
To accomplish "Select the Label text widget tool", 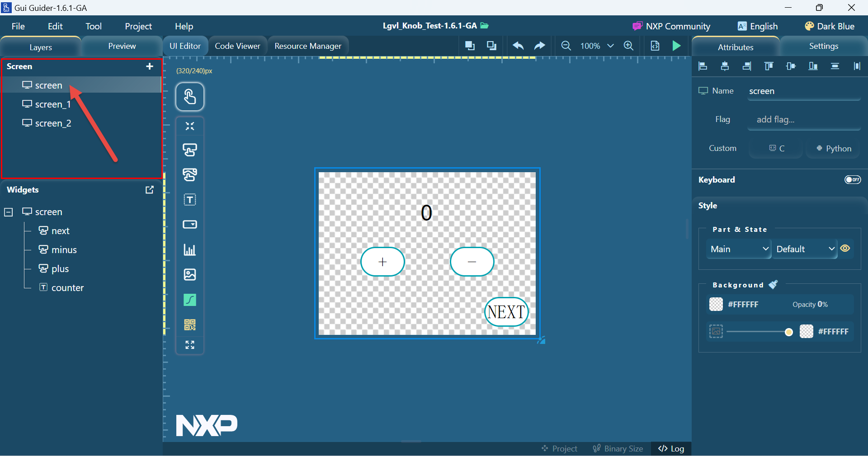I will [x=190, y=200].
